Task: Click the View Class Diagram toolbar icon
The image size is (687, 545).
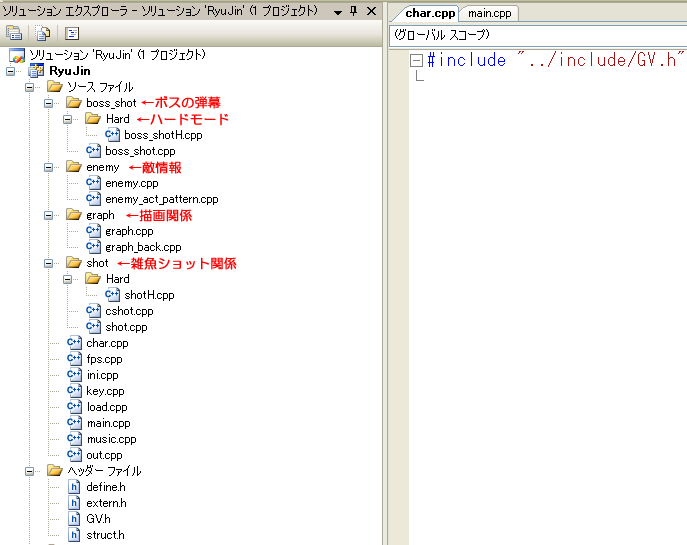Action: [72, 33]
